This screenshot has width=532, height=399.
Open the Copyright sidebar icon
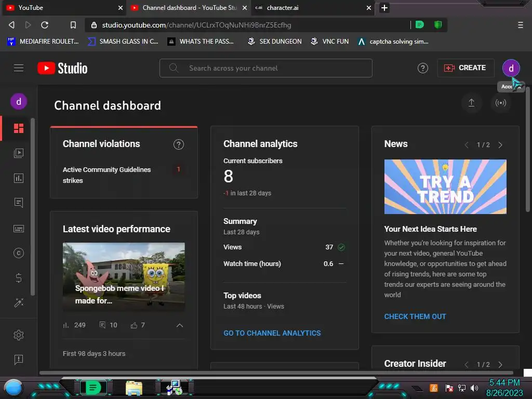(19, 253)
